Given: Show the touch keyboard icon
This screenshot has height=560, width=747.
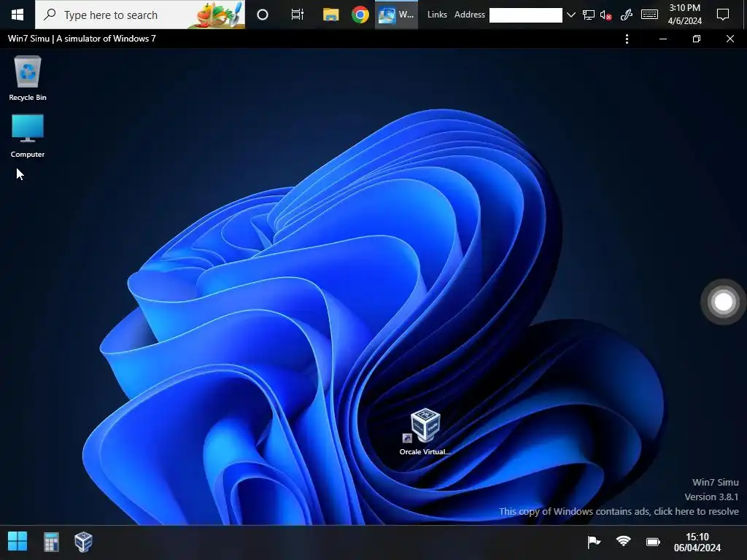Looking at the screenshot, I should point(649,15).
